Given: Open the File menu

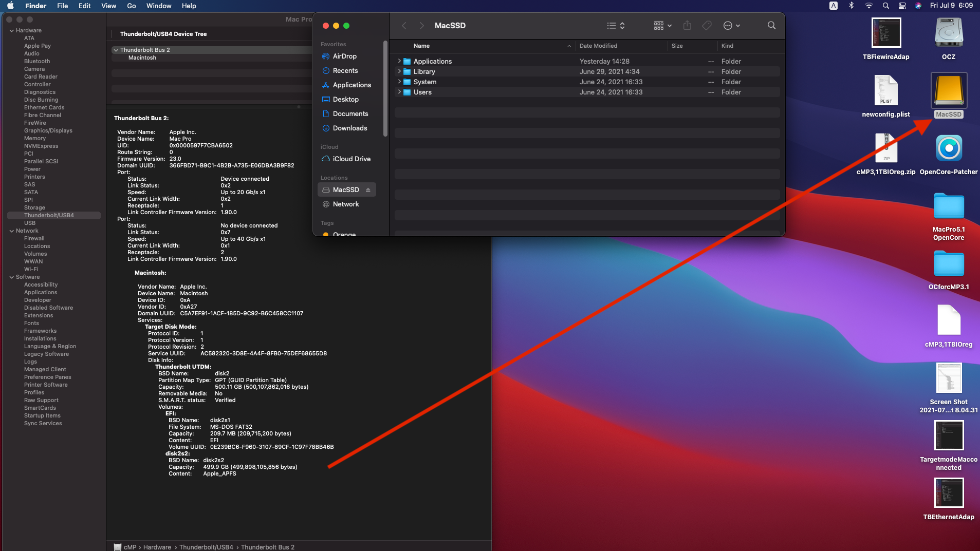Looking at the screenshot, I should coord(62,6).
